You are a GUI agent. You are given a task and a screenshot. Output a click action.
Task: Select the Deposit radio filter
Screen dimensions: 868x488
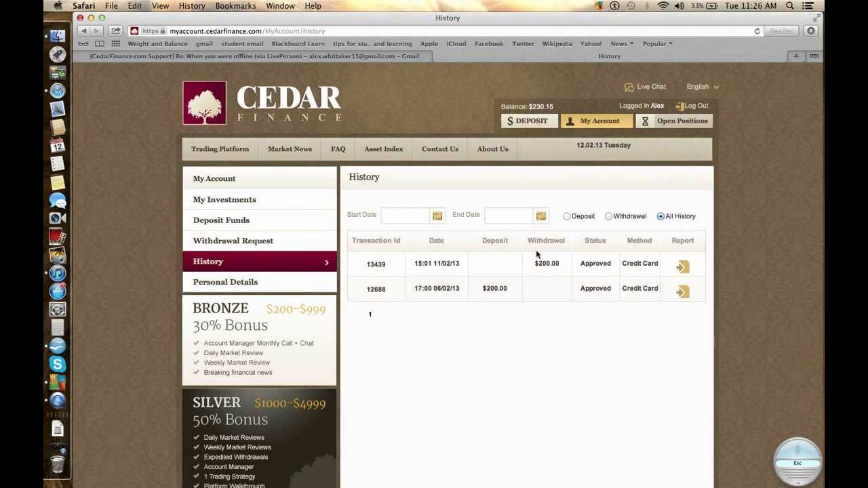click(x=567, y=216)
